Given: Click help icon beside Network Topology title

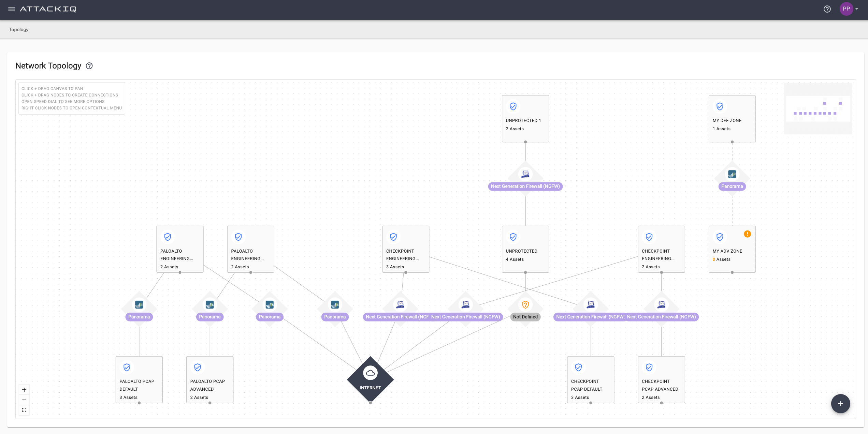Looking at the screenshot, I should 89,66.
